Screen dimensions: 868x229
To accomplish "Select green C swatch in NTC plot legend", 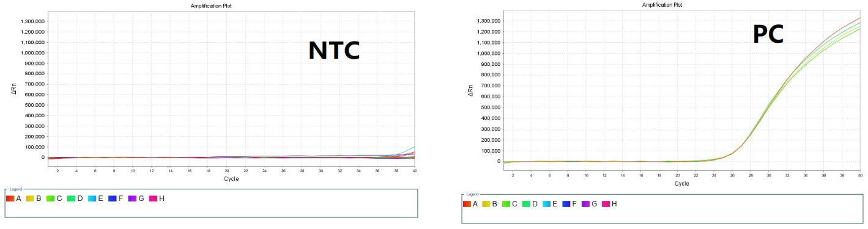I will click(51, 198).
